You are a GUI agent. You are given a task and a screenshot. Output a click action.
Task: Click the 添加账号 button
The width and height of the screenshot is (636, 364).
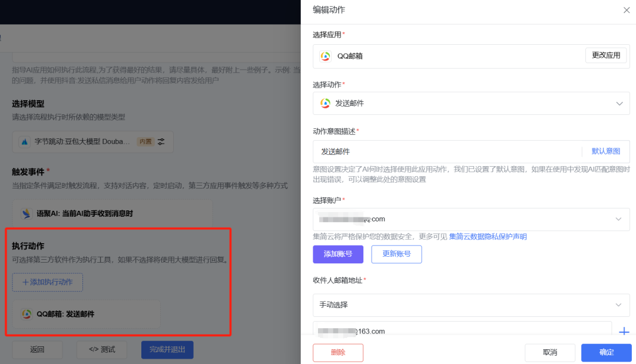tap(338, 254)
